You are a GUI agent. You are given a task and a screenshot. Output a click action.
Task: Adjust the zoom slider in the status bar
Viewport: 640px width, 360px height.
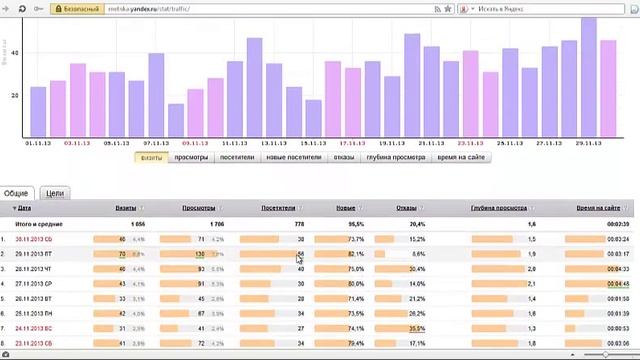pyautogui.click(x=606, y=355)
